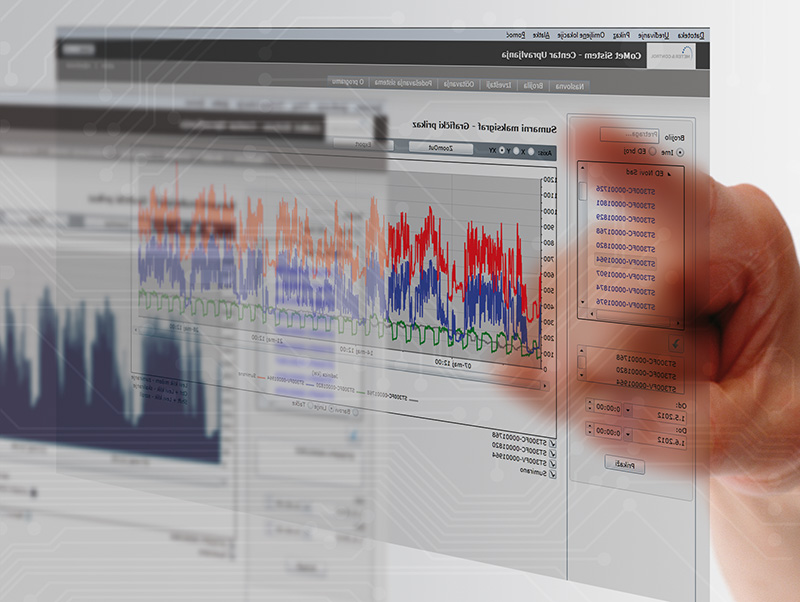
Task: Click the meter tree scroll-down arrow
Action: click(583, 303)
